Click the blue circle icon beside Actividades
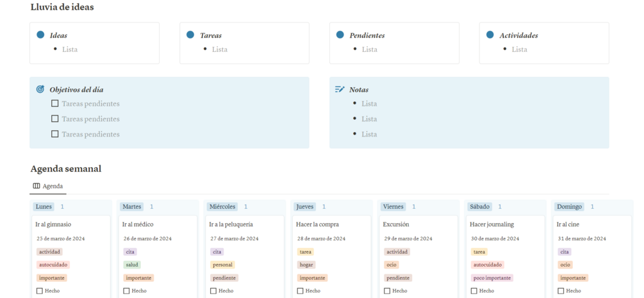The width and height of the screenshot is (644, 298). [x=490, y=35]
